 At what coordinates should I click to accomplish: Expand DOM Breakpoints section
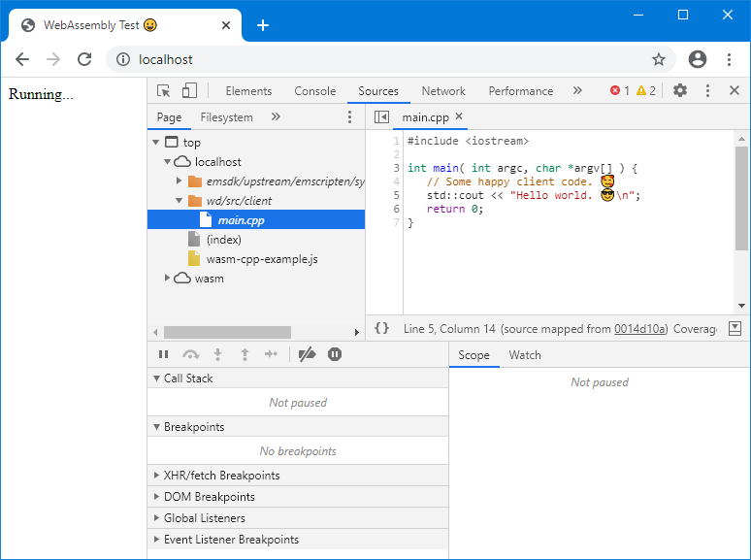156,497
